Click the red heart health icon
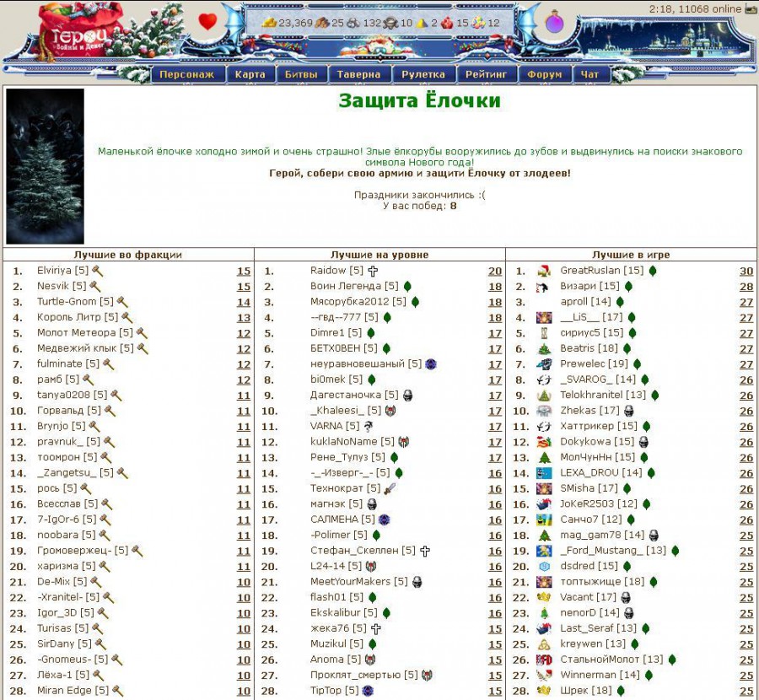 coord(208,22)
